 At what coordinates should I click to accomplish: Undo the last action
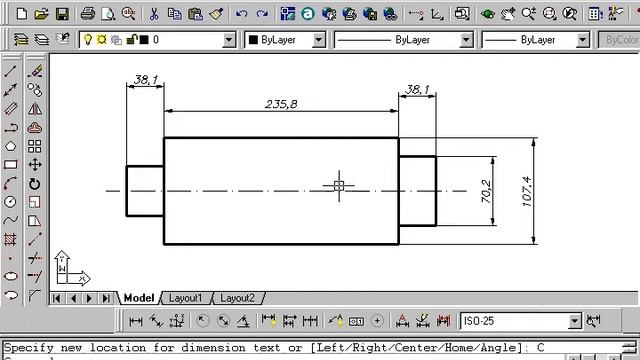click(x=241, y=14)
